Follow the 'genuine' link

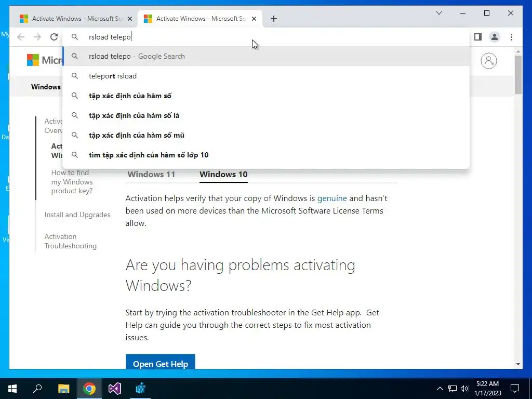[332, 198]
